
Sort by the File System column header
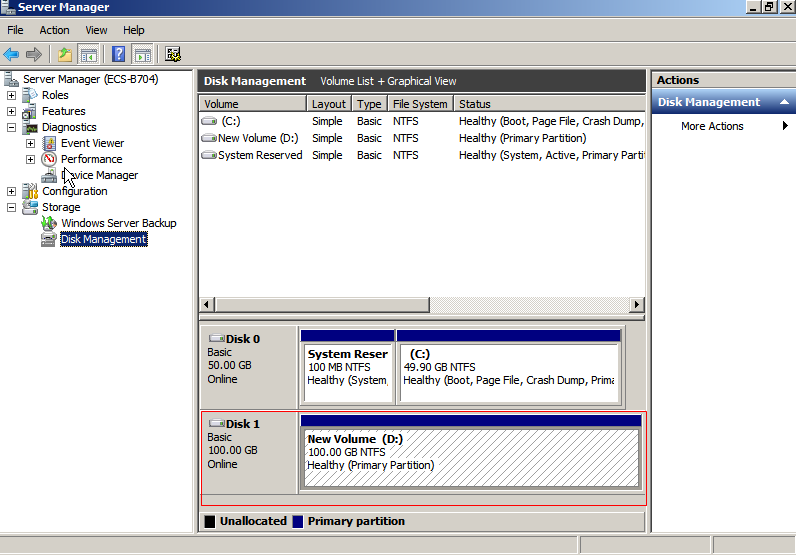click(x=420, y=104)
